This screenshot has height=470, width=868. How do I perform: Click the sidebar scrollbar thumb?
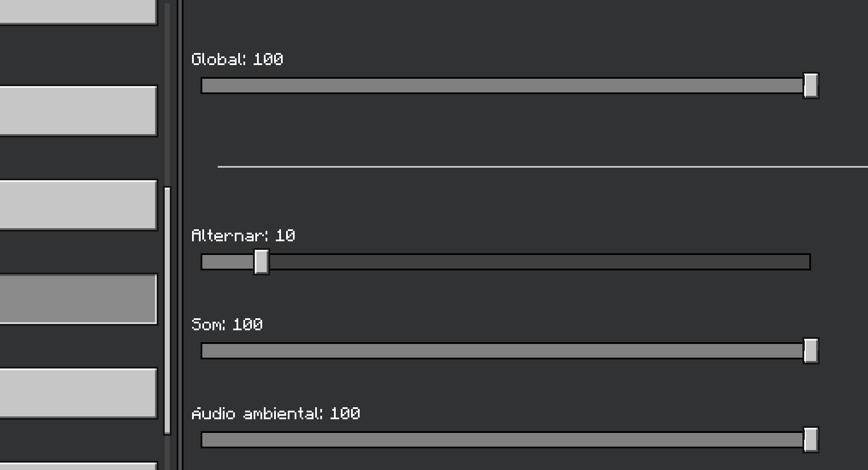(x=167, y=310)
